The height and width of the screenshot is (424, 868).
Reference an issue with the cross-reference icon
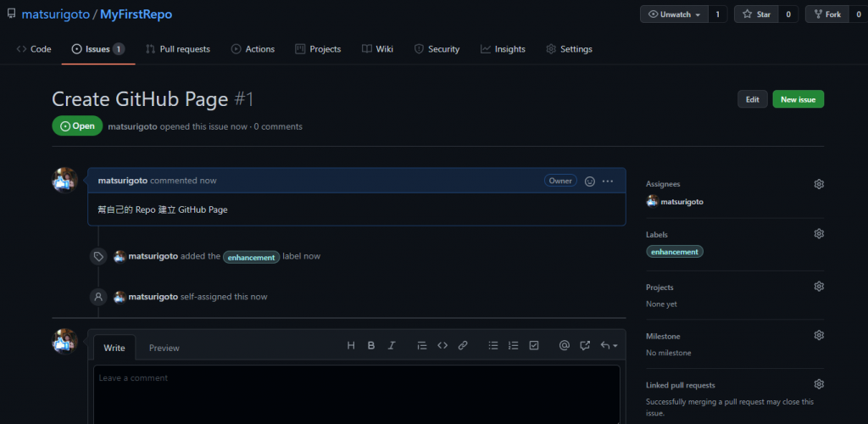point(585,345)
